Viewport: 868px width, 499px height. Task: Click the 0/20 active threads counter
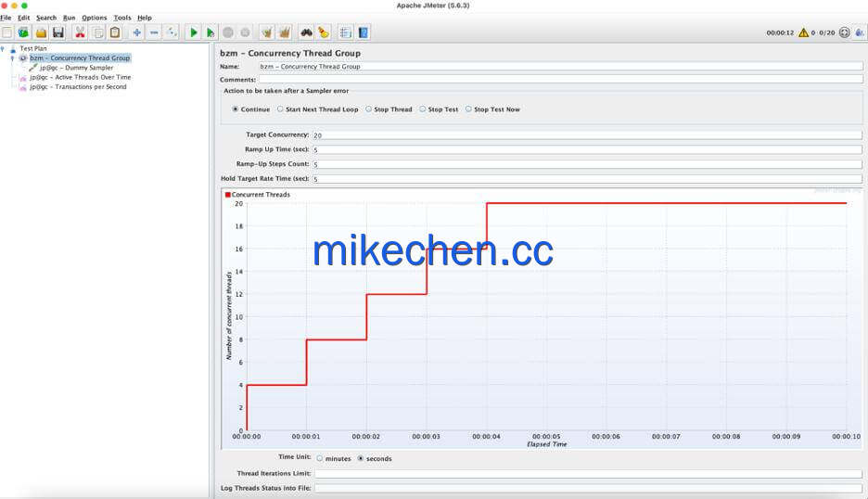[x=826, y=33]
